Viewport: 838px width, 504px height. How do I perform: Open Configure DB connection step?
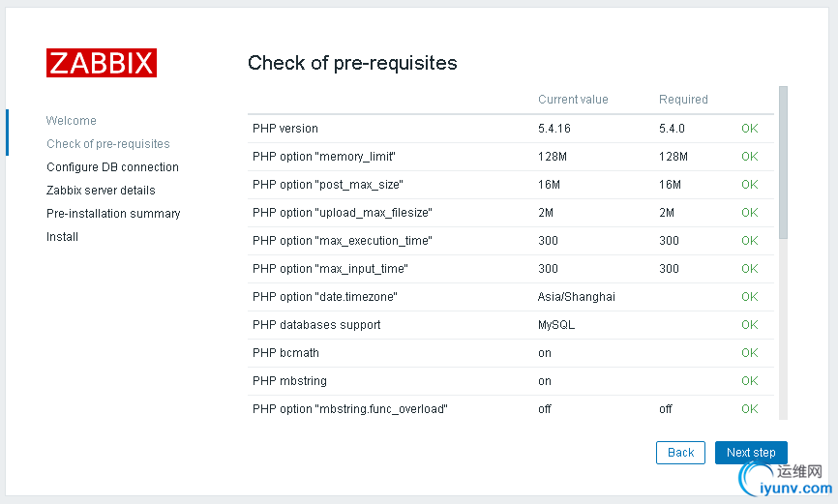tap(112, 167)
